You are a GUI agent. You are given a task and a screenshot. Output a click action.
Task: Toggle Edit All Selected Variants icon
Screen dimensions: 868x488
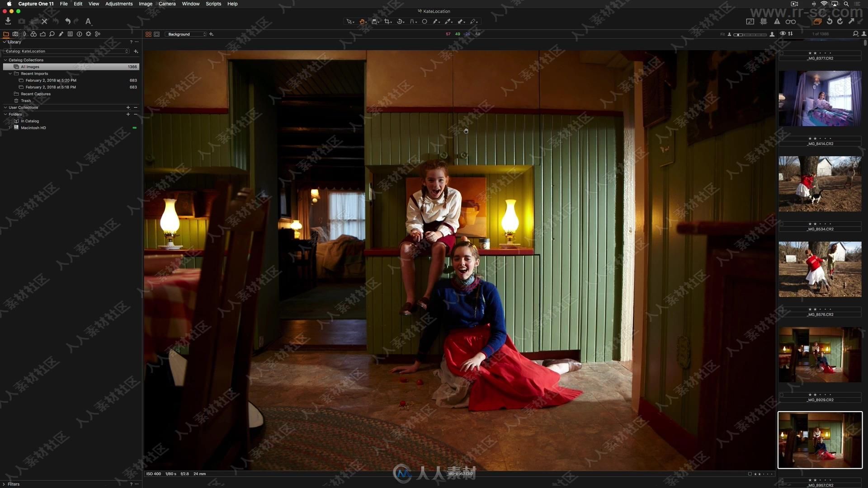(x=817, y=21)
